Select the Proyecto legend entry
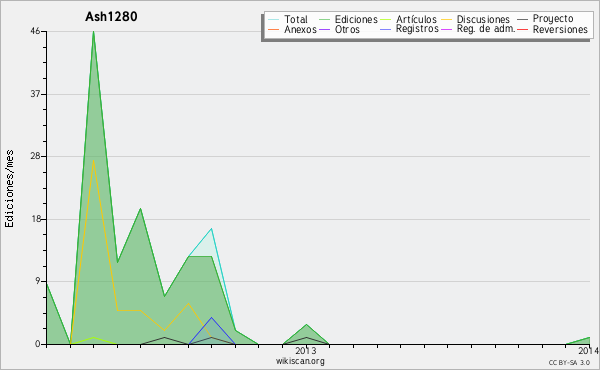Viewport: 600px width, 370px height. coord(553,19)
